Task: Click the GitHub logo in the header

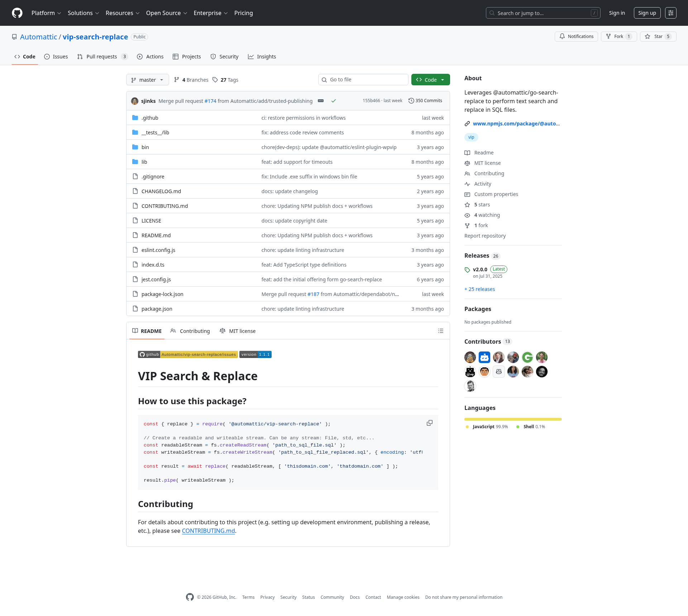Action: (x=17, y=13)
